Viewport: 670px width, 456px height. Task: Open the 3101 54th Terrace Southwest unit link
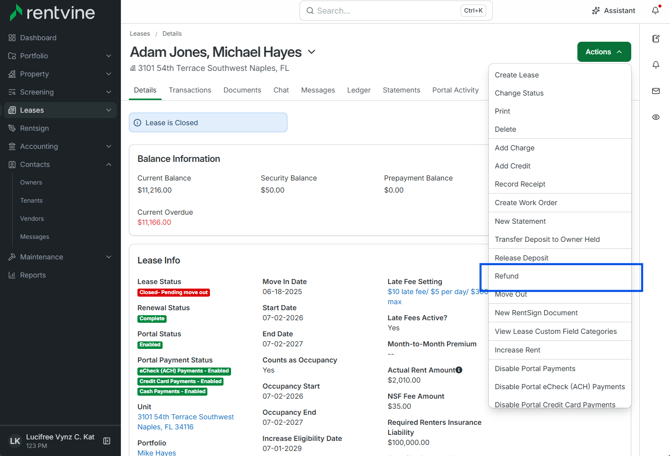coord(185,422)
